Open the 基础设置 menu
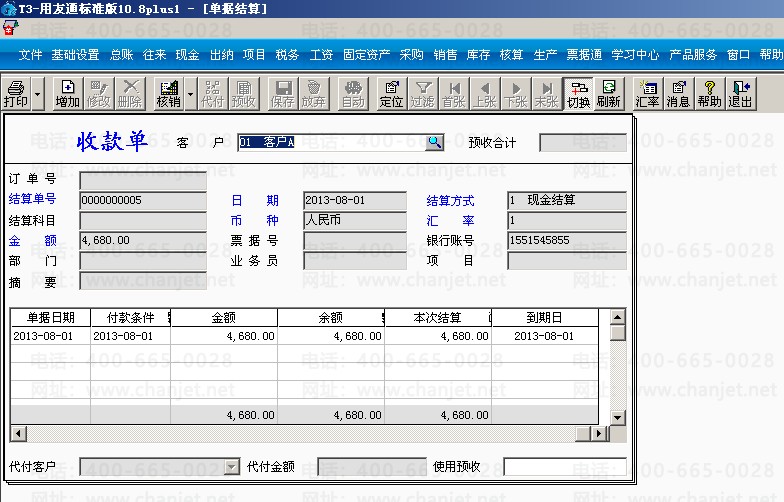 76,54
